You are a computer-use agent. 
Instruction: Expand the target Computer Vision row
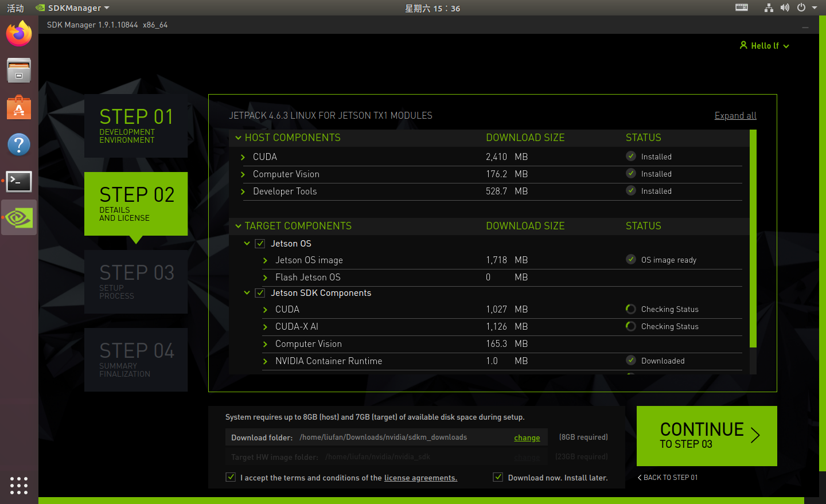pyautogui.click(x=265, y=344)
